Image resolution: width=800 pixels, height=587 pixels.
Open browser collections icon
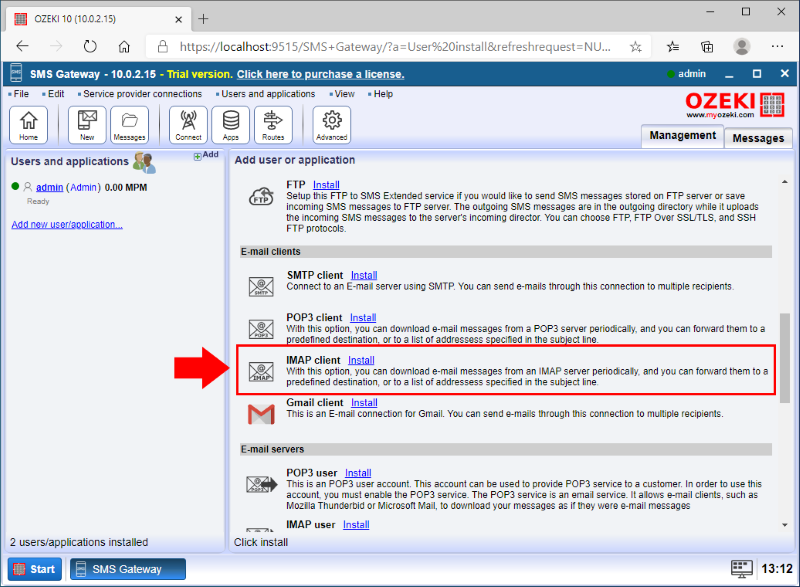point(707,47)
